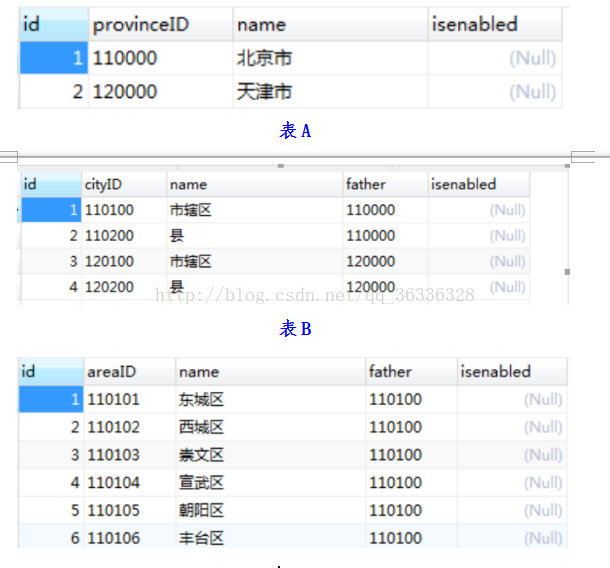Select the areaID cell 110101
Screen dimensions: 610x568
click(x=130, y=400)
